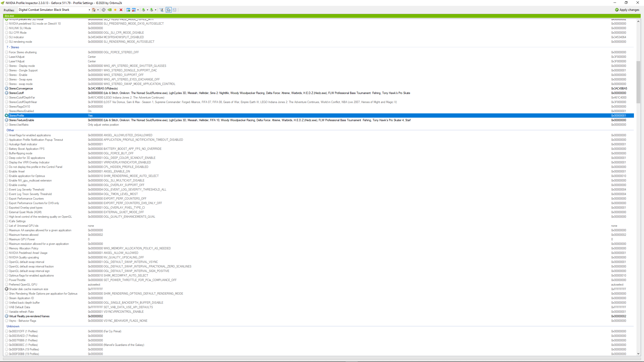Open the import profiles dropdown arrow
The height and width of the screenshot is (362, 644).
click(155, 10)
